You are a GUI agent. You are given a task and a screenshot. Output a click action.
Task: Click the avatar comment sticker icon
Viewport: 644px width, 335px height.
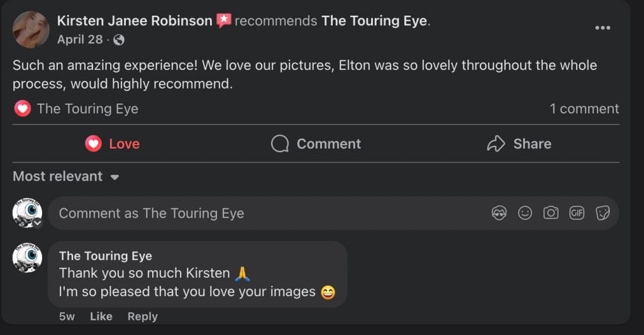[499, 213]
